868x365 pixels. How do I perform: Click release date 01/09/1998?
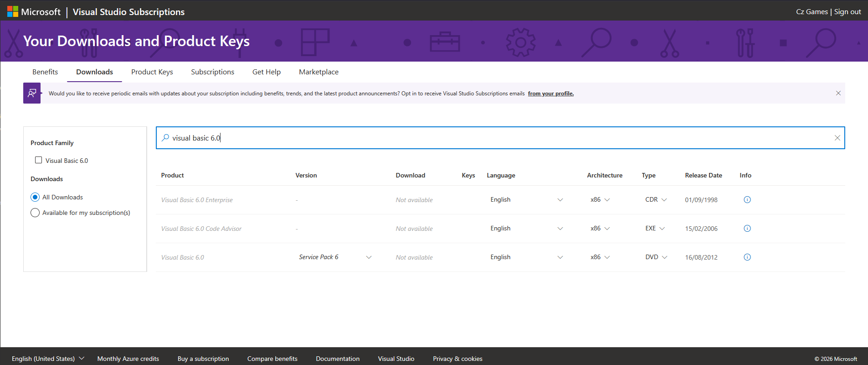(x=701, y=200)
